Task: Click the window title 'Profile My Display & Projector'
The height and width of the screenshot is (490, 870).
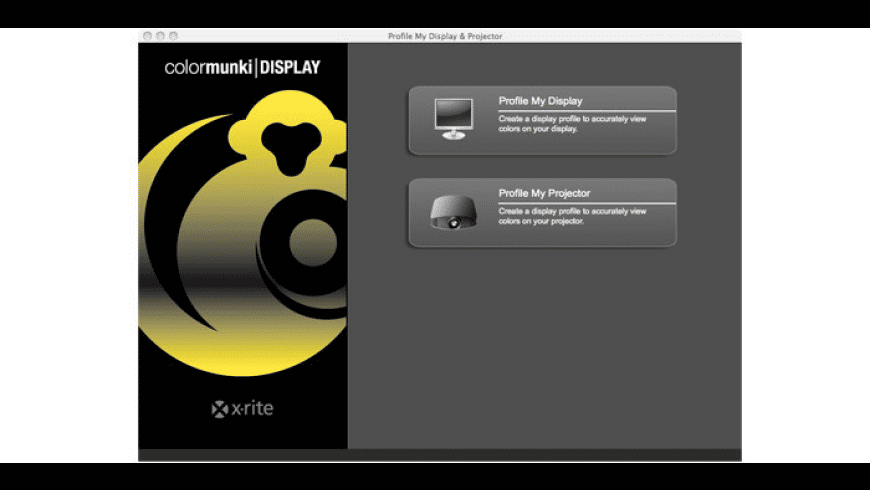Action: (x=445, y=36)
